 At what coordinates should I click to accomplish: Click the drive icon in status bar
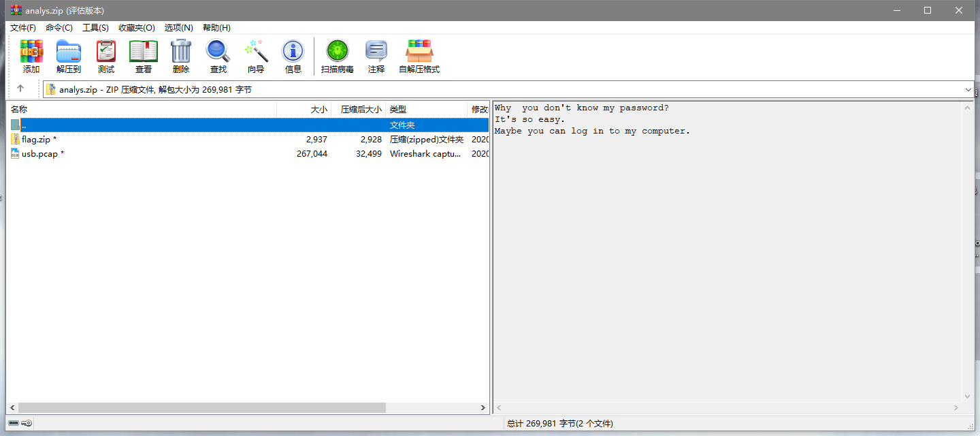14,424
